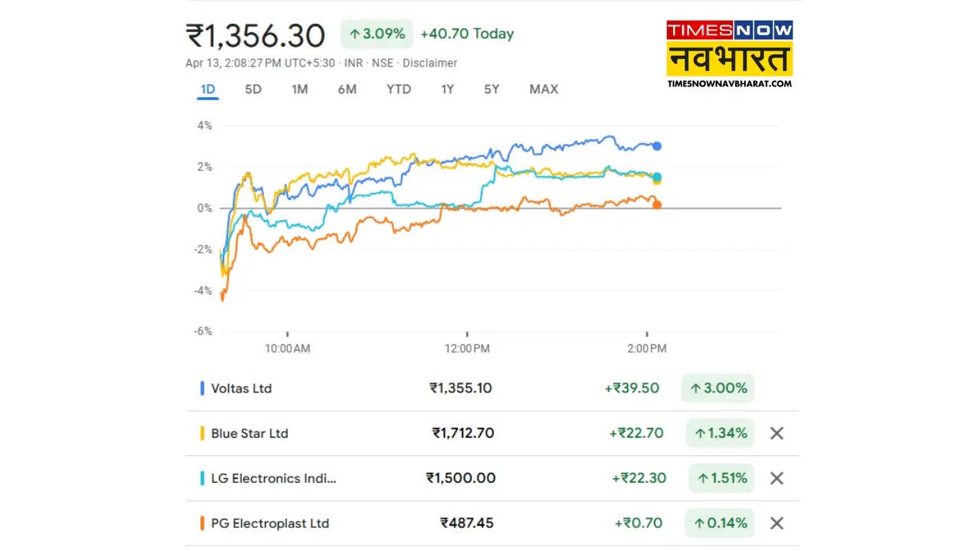Click the LG Electronics India stock name

pyautogui.click(x=273, y=478)
